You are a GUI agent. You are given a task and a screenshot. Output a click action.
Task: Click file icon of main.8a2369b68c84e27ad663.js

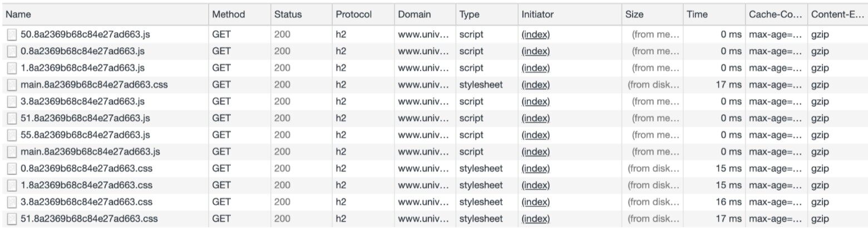point(12,152)
